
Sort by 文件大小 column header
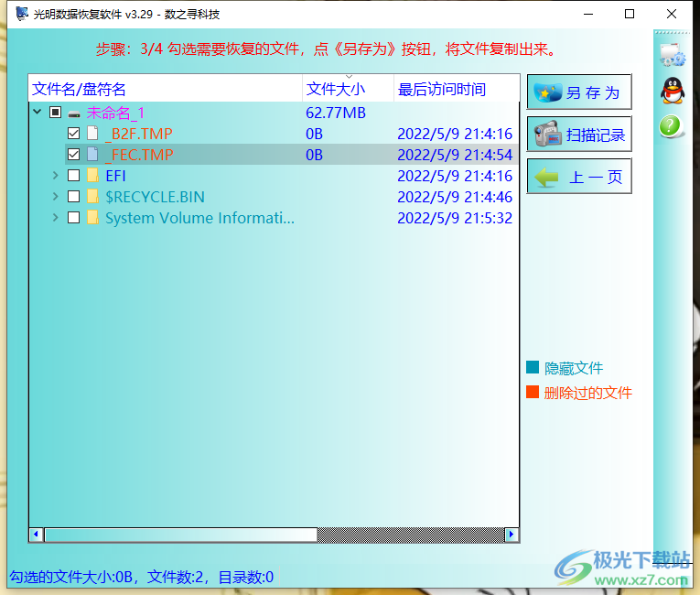tap(349, 89)
